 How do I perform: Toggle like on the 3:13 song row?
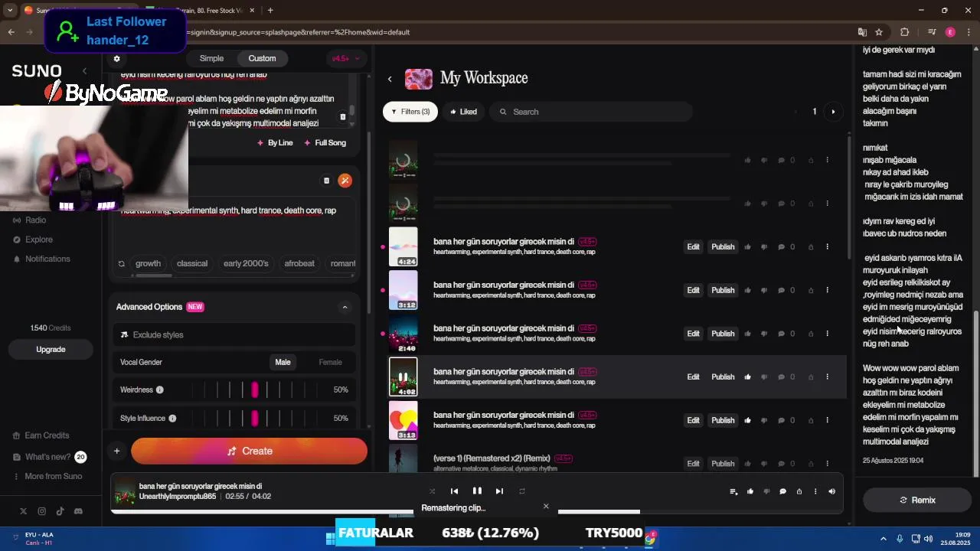point(747,420)
